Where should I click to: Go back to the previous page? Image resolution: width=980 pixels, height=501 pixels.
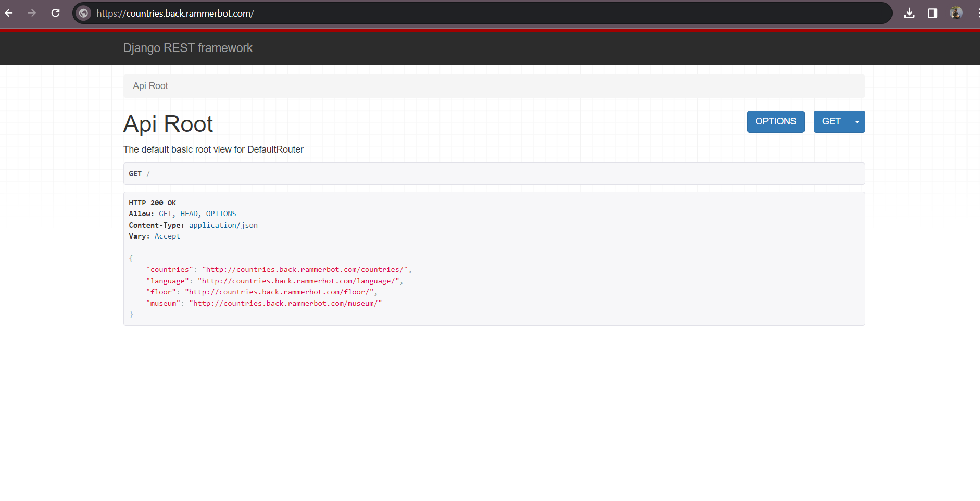tap(9, 13)
